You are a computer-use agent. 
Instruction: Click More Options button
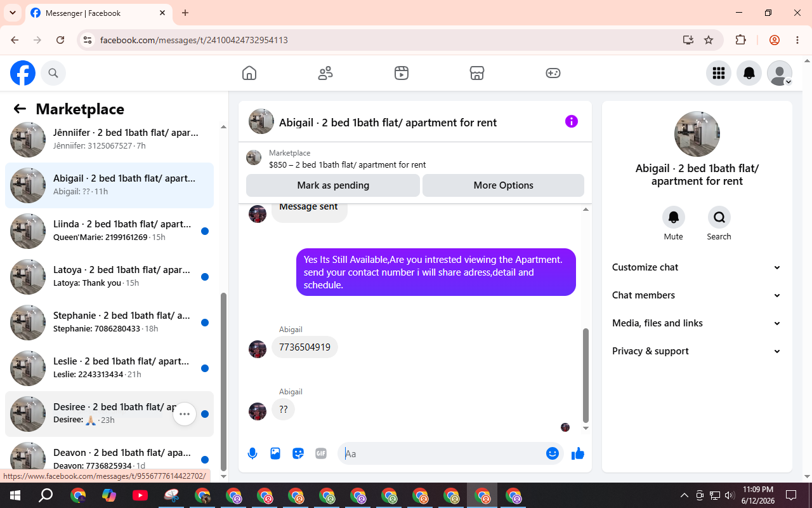click(x=503, y=185)
